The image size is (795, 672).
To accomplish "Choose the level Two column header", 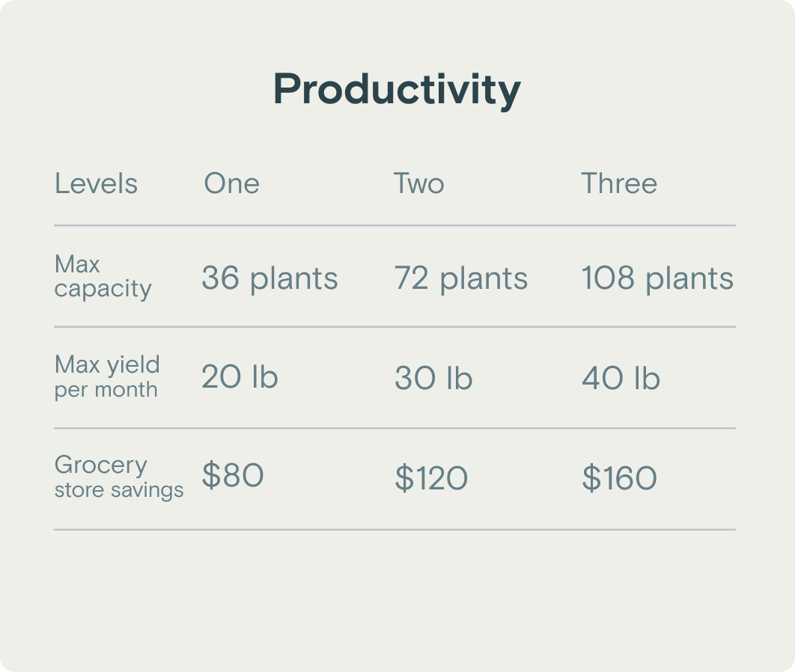I will 418,183.
